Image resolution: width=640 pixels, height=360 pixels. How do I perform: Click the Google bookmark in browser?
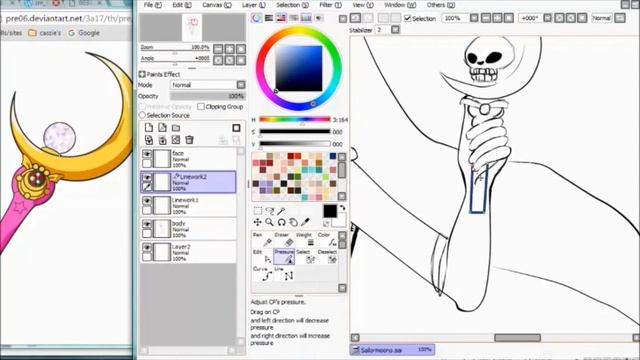(x=84, y=33)
